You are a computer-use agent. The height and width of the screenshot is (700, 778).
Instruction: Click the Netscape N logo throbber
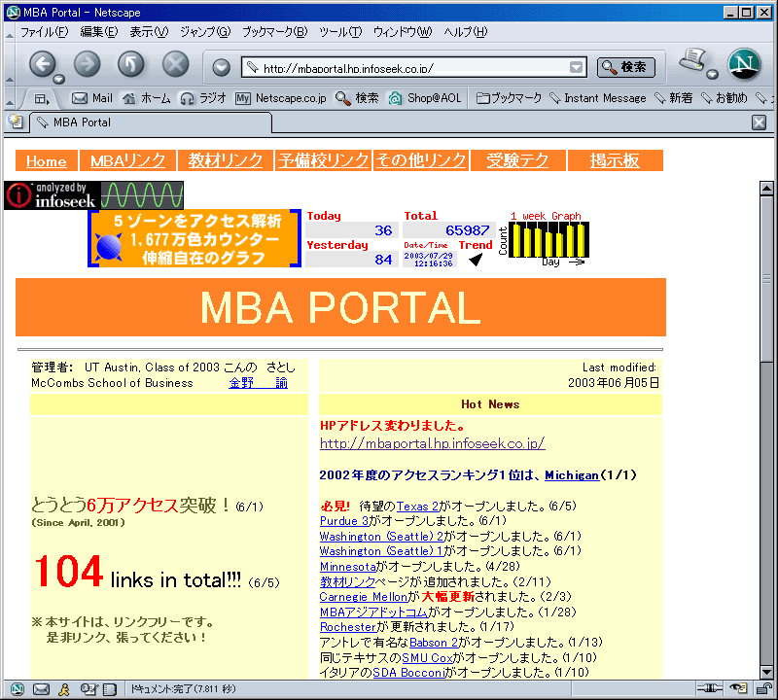pos(744,64)
